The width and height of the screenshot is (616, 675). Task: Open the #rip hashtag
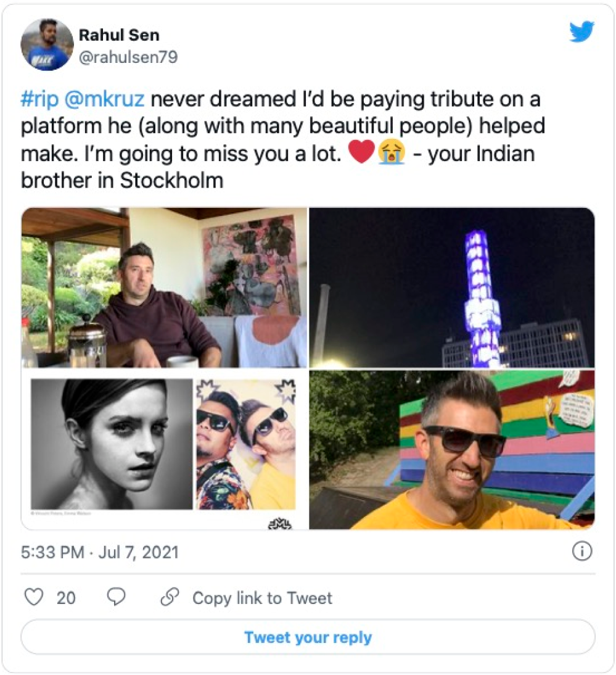41,99
